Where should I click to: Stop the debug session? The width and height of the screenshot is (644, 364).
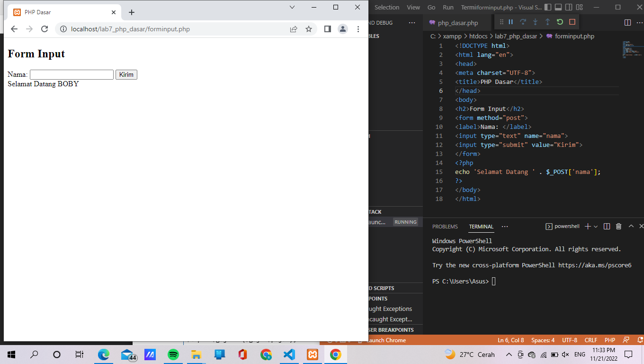(571, 22)
